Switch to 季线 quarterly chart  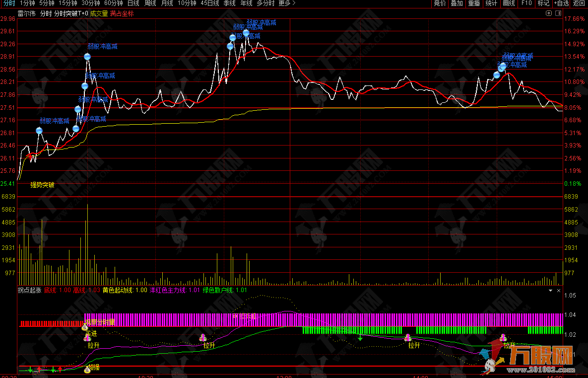pos(230,3)
